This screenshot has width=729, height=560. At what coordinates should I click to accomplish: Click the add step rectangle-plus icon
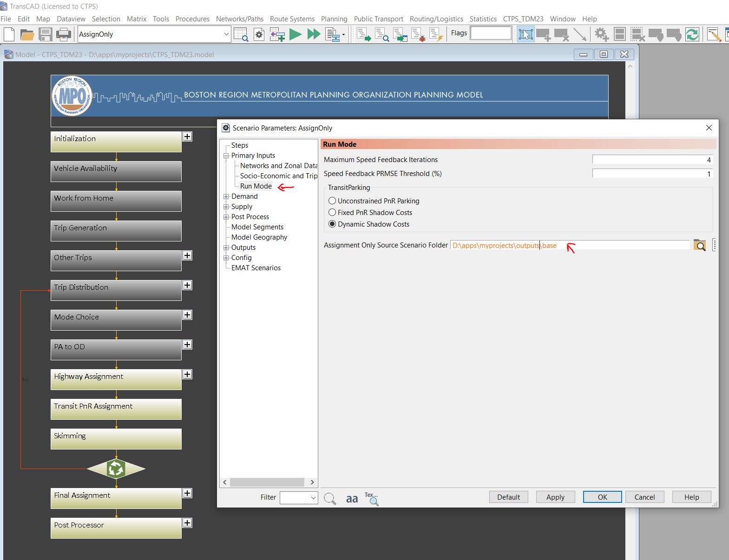(544, 34)
